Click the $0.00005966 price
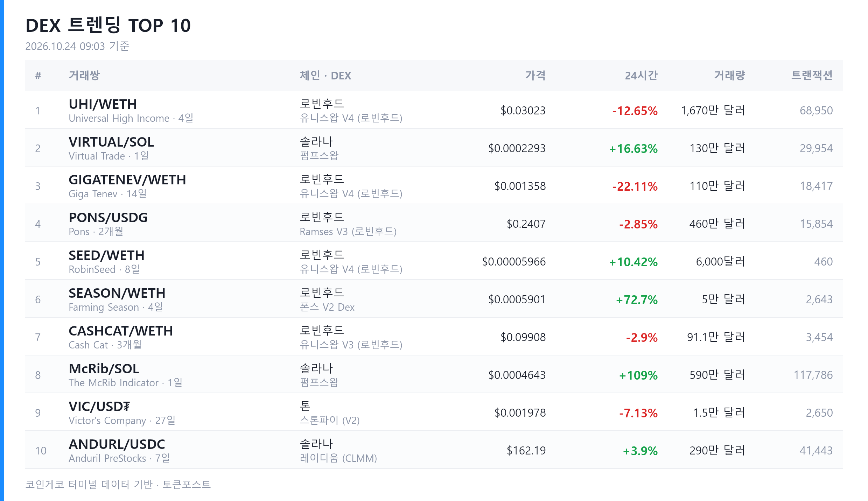The image size is (868, 501). pyautogui.click(x=514, y=262)
